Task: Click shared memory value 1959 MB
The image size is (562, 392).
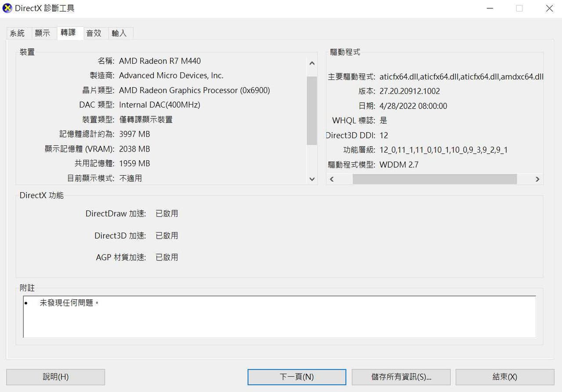Action: 134,163
